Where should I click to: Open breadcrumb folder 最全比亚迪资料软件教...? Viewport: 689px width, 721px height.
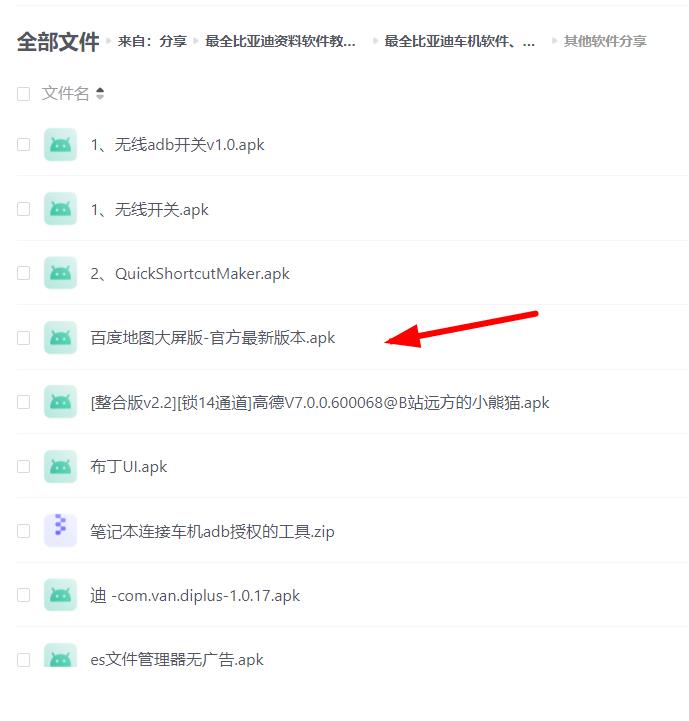point(280,41)
